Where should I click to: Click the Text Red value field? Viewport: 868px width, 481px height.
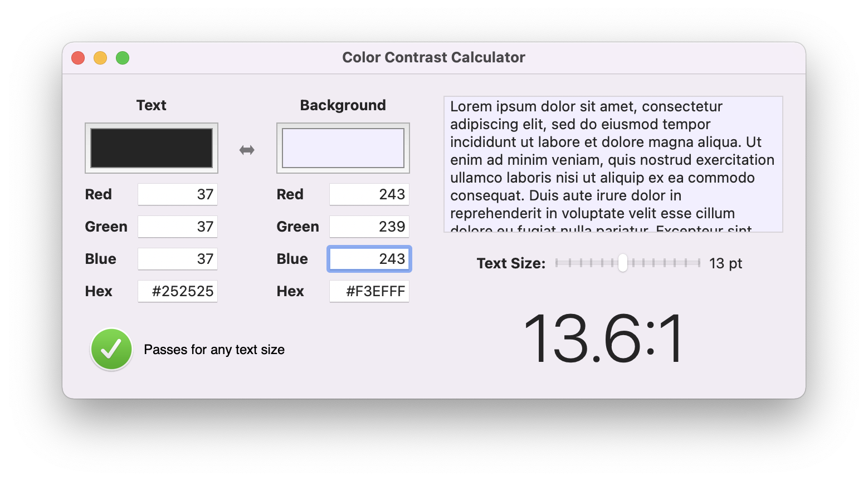pos(177,194)
